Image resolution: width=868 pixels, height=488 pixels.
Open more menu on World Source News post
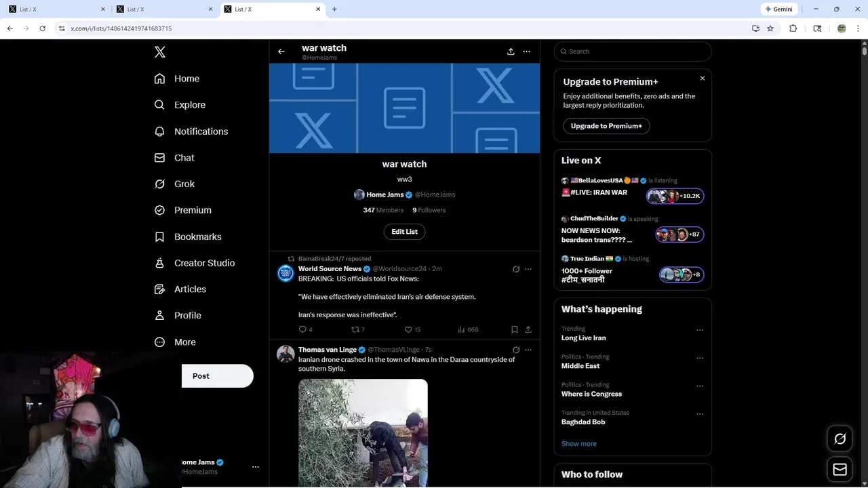(x=528, y=269)
